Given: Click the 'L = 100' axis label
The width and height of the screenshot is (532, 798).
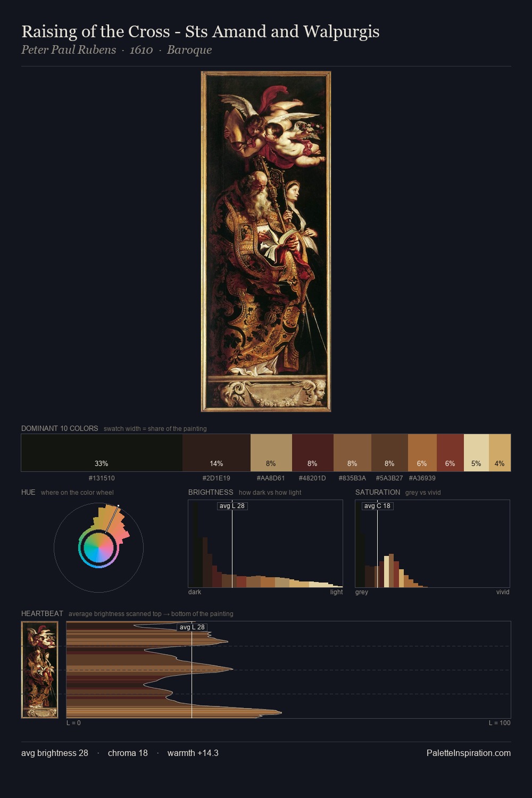Looking at the screenshot, I should (x=500, y=722).
